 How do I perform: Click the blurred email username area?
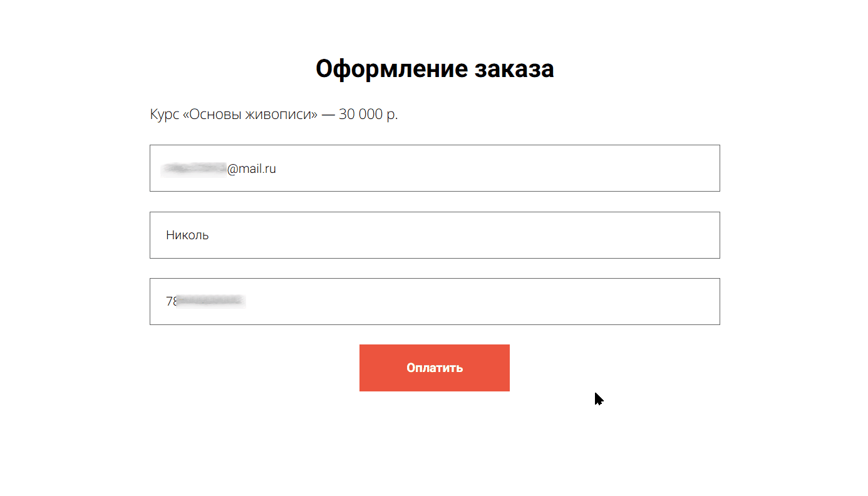[194, 168]
